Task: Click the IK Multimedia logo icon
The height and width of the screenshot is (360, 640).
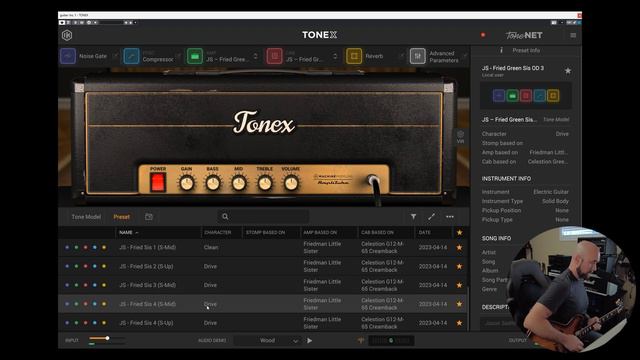Action: pos(67,35)
